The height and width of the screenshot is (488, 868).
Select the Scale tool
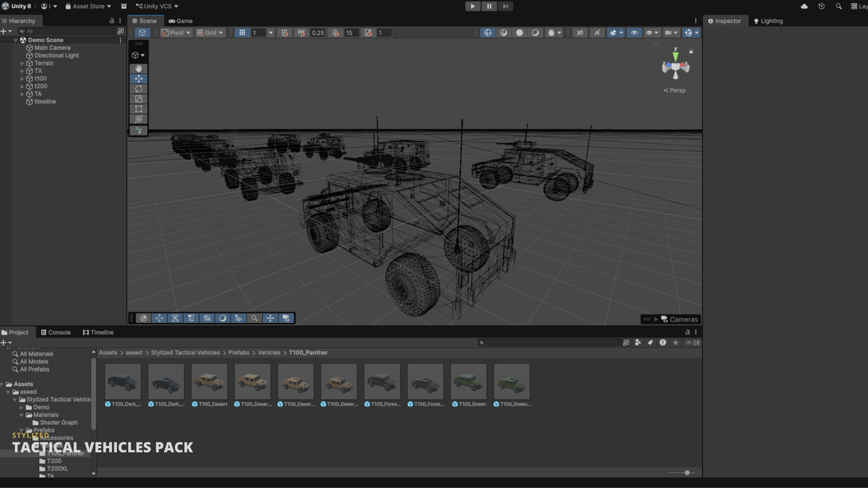point(138,99)
